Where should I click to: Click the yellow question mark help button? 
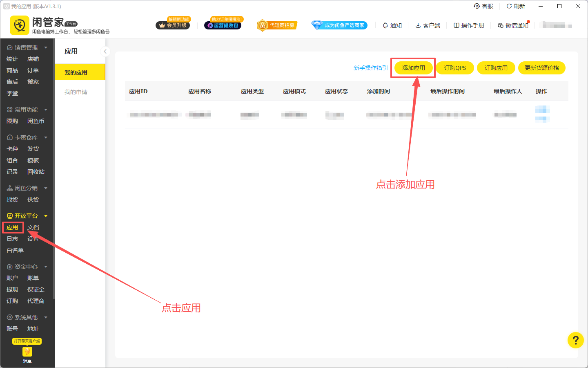point(575,340)
